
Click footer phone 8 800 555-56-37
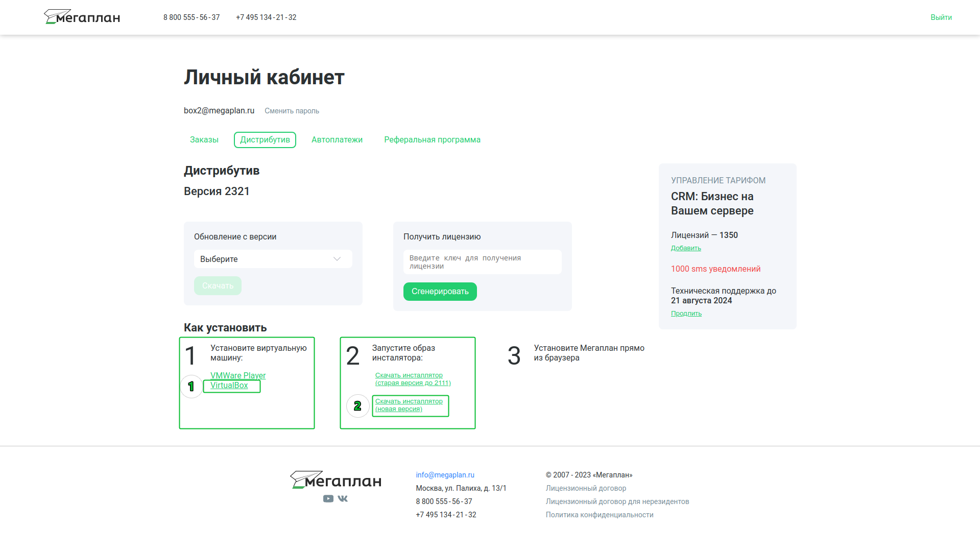444,501
